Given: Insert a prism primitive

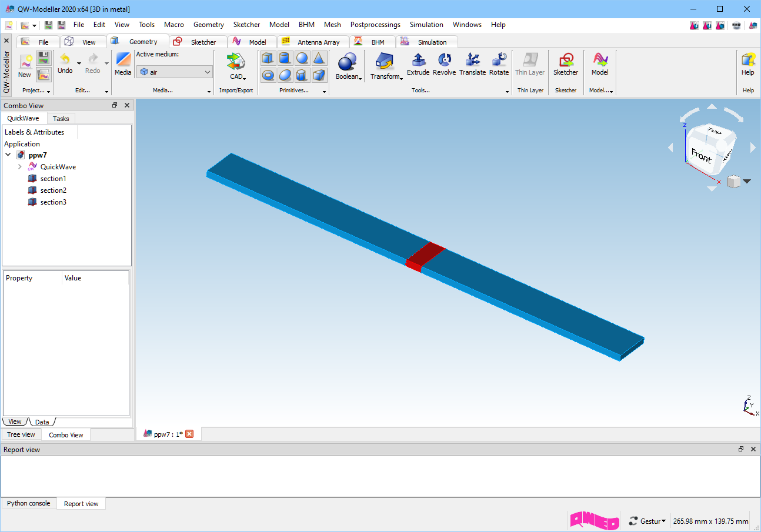Looking at the screenshot, I should [x=302, y=75].
